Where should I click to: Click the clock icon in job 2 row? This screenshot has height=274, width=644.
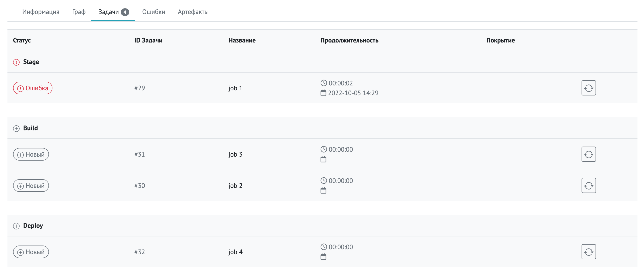click(x=323, y=181)
